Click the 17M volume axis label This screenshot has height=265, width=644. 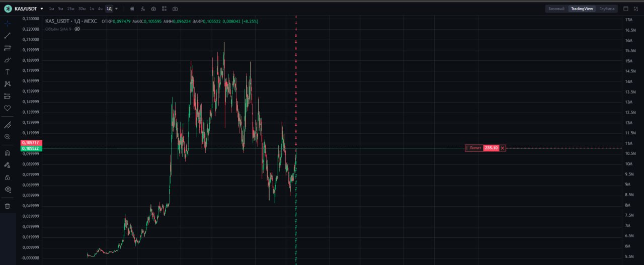pyautogui.click(x=628, y=20)
